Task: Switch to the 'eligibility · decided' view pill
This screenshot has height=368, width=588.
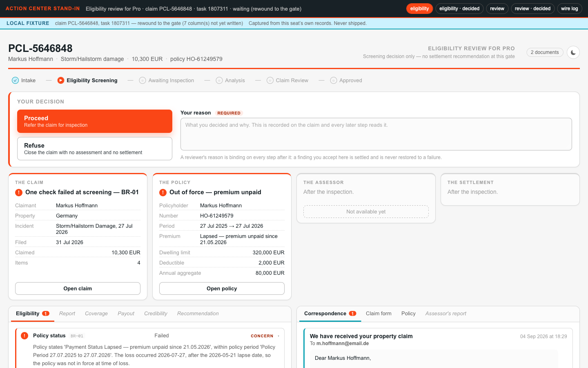Action: click(459, 9)
